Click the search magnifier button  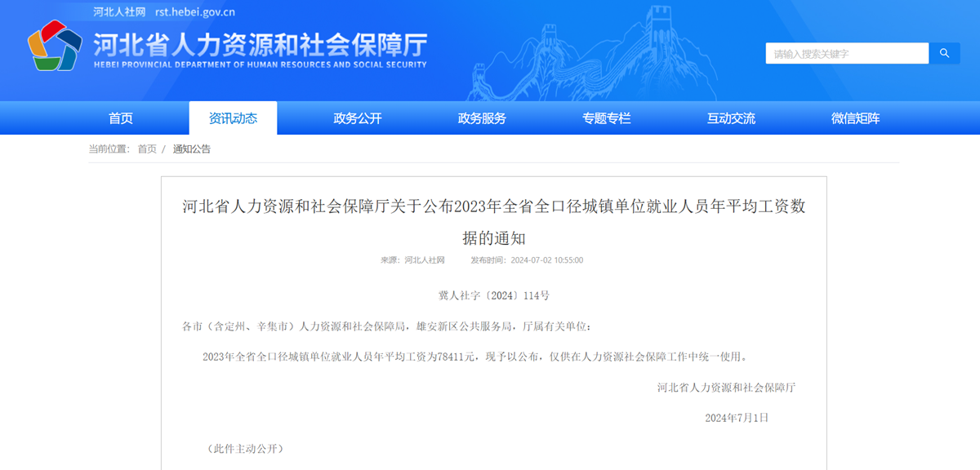tap(945, 53)
